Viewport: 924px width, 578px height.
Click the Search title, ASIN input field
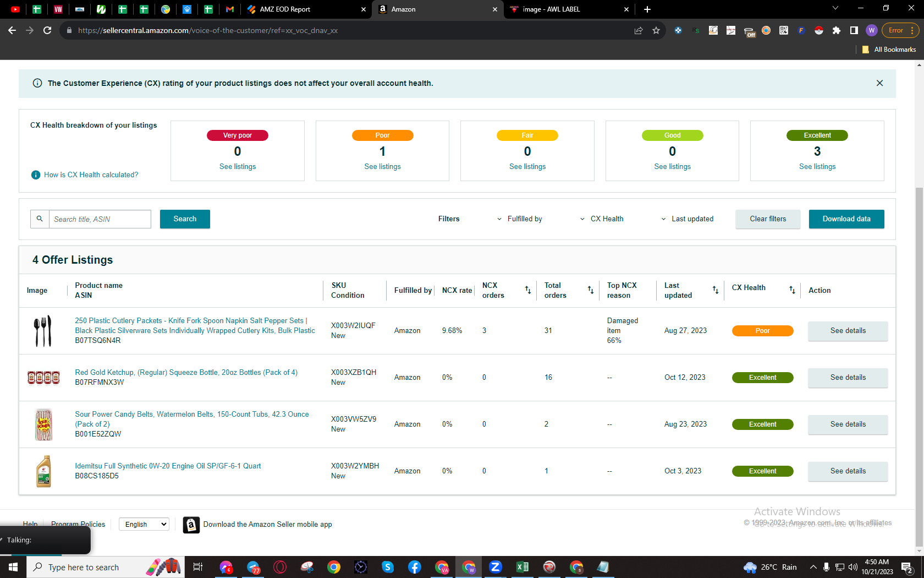(100, 219)
